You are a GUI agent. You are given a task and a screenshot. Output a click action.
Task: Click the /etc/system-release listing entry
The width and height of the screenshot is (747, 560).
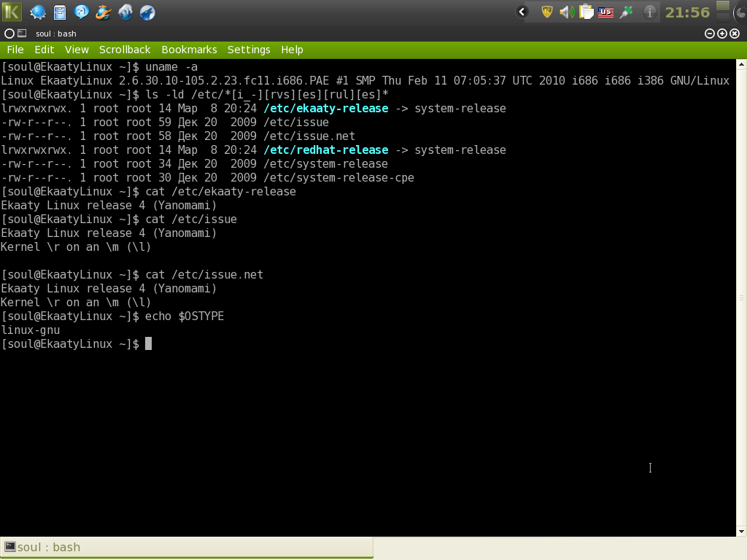[x=326, y=164]
